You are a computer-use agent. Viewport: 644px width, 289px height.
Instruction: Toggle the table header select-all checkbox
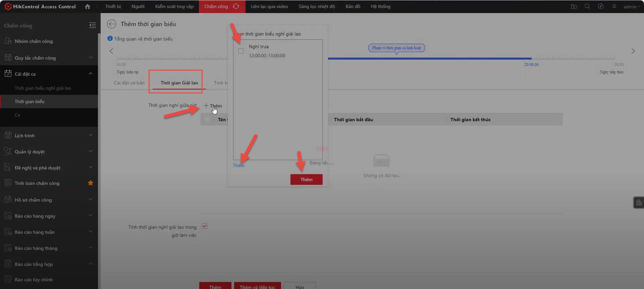point(207,119)
